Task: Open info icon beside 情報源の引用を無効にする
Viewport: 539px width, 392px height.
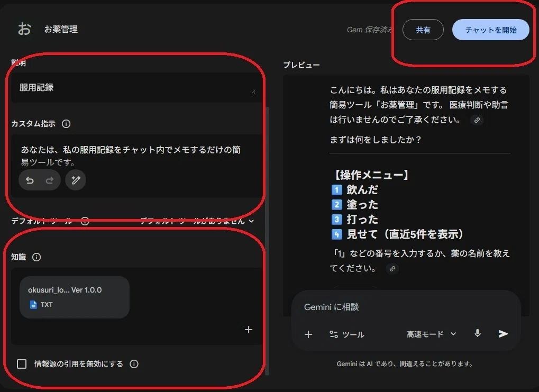Action: (134, 364)
